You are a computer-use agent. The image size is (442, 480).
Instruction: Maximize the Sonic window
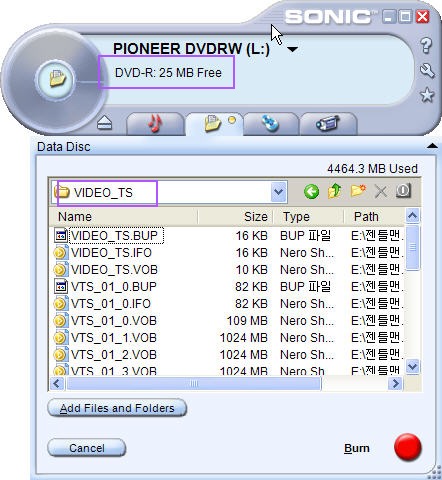click(x=405, y=16)
